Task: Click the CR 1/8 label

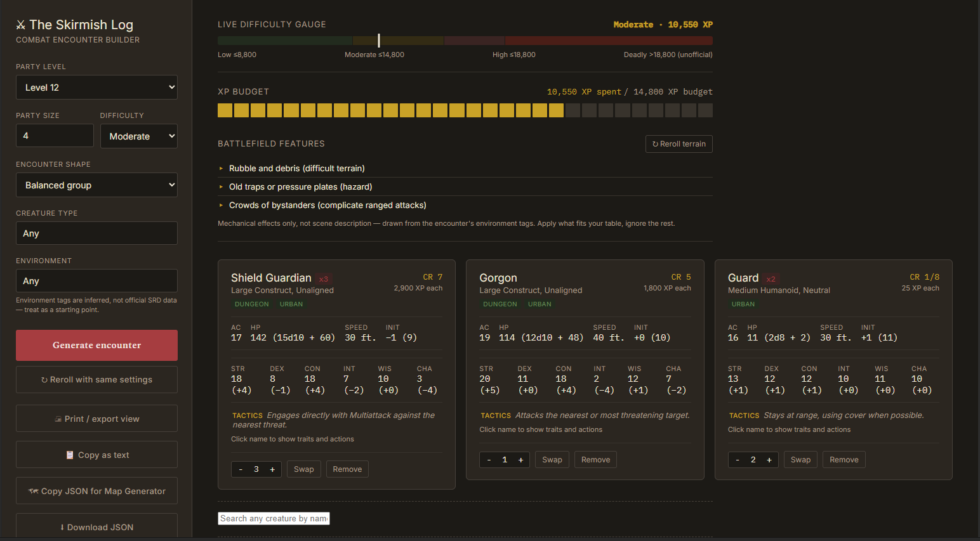Action: point(925,277)
